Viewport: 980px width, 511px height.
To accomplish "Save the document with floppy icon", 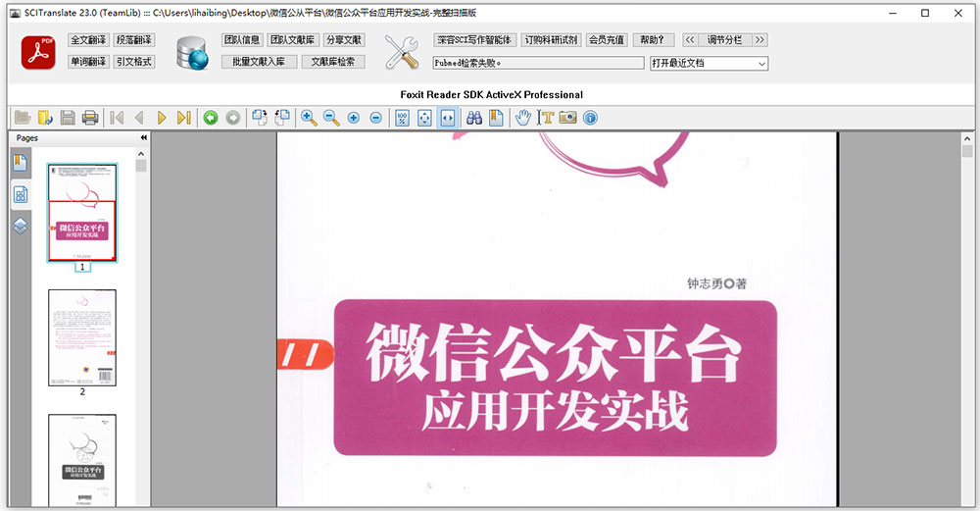I will pos(68,118).
